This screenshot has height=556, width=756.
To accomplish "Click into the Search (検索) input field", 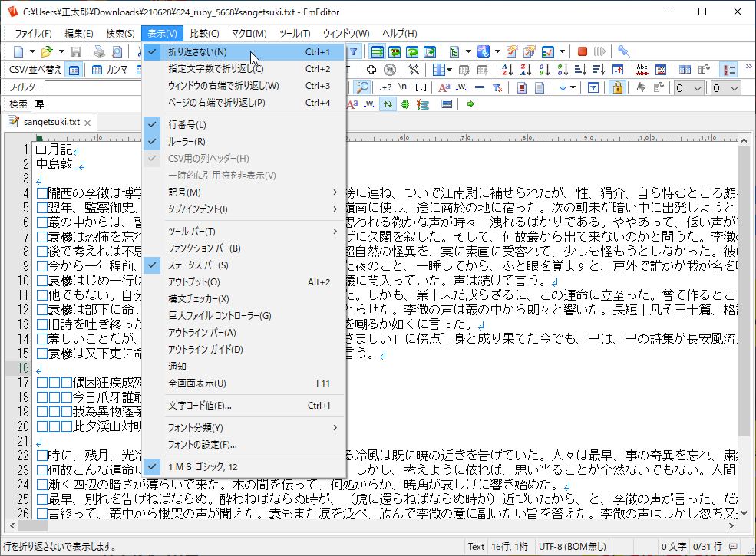I will (x=87, y=104).
